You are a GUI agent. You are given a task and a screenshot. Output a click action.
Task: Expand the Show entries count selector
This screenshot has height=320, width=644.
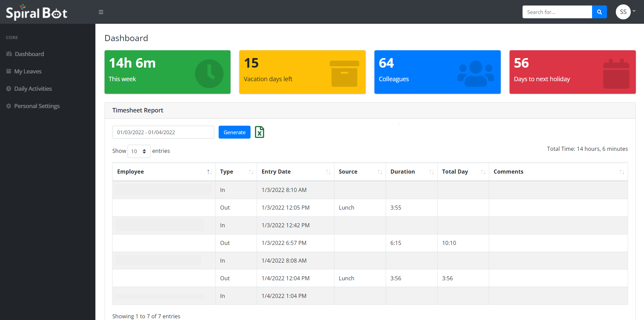[x=139, y=151]
